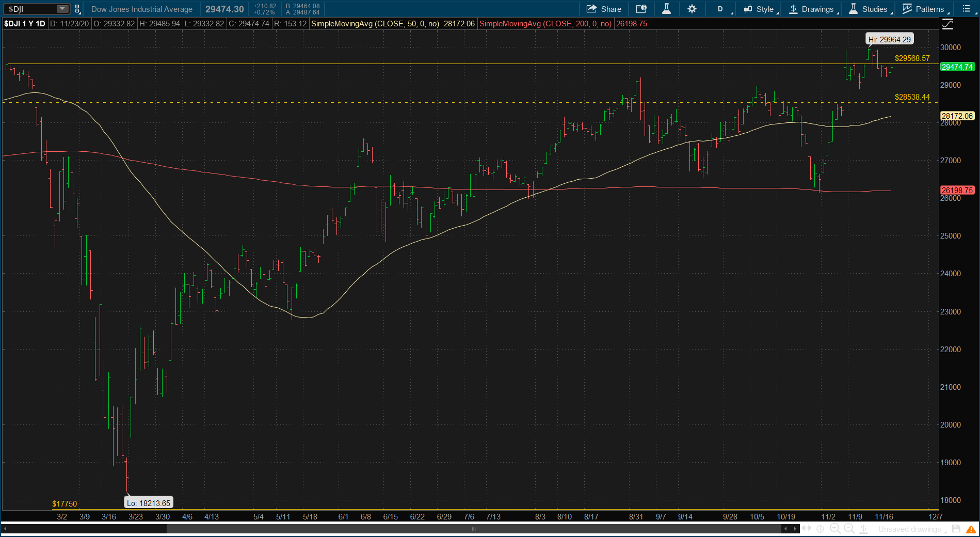This screenshot has width=980, height=537.
Task: Open the Drawings menu
Action: [812, 9]
